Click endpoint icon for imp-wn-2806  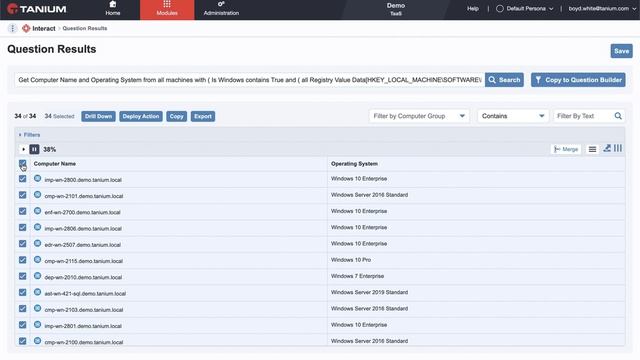click(x=38, y=227)
